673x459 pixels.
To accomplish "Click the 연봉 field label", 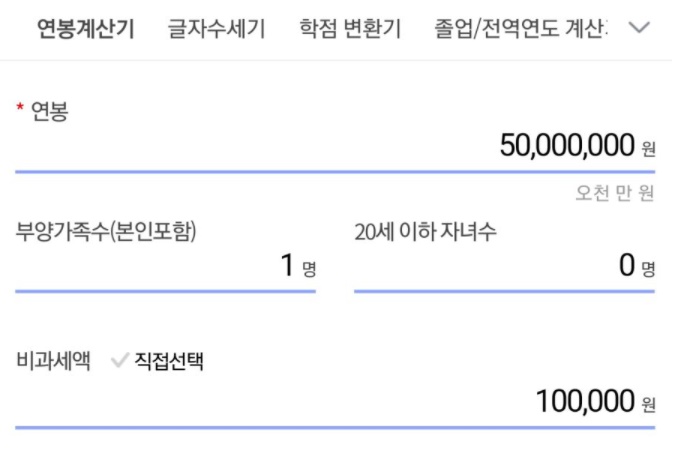I will click(50, 110).
